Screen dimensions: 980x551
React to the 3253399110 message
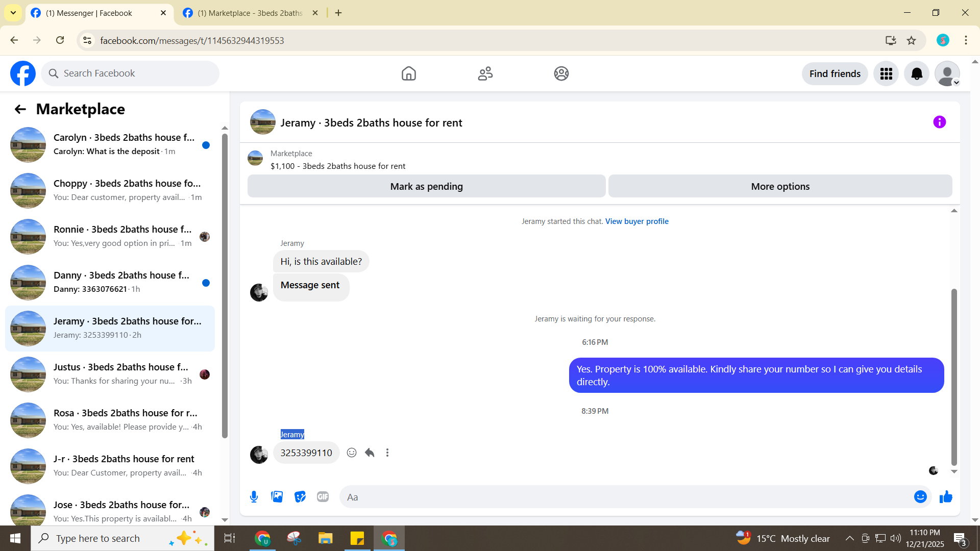[x=352, y=453]
